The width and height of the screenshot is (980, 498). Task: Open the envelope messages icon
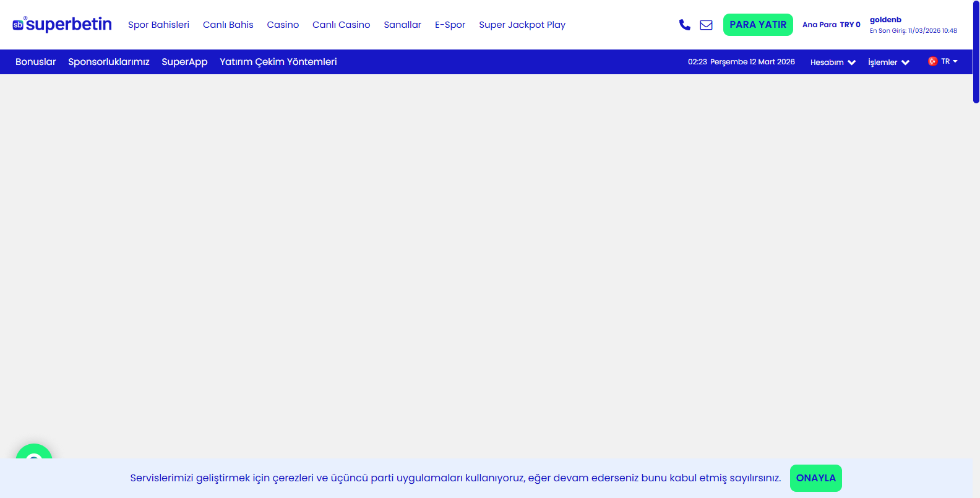tap(706, 25)
